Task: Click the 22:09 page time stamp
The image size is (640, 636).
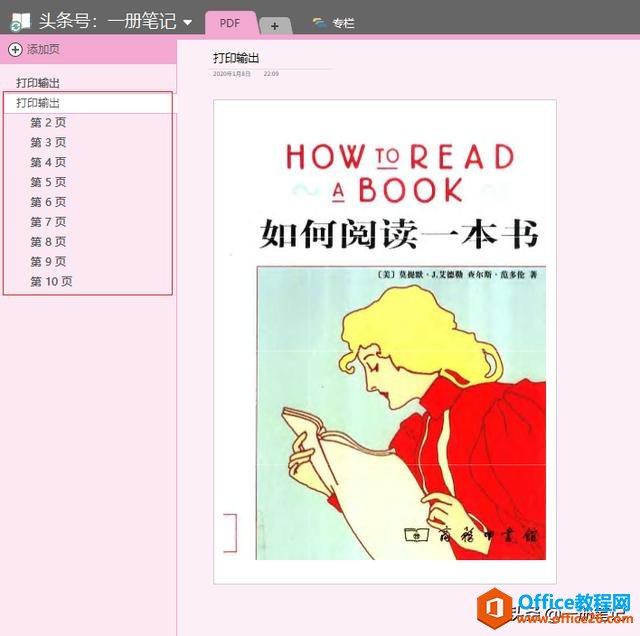Action: 271,74
